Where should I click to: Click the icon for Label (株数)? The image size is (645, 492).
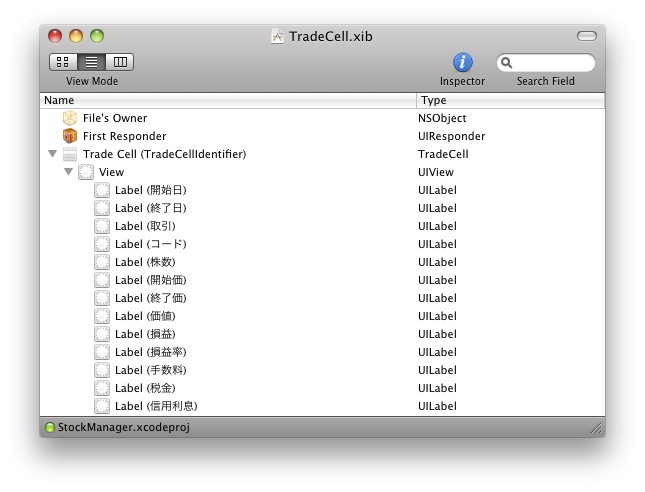click(x=102, y=262)
